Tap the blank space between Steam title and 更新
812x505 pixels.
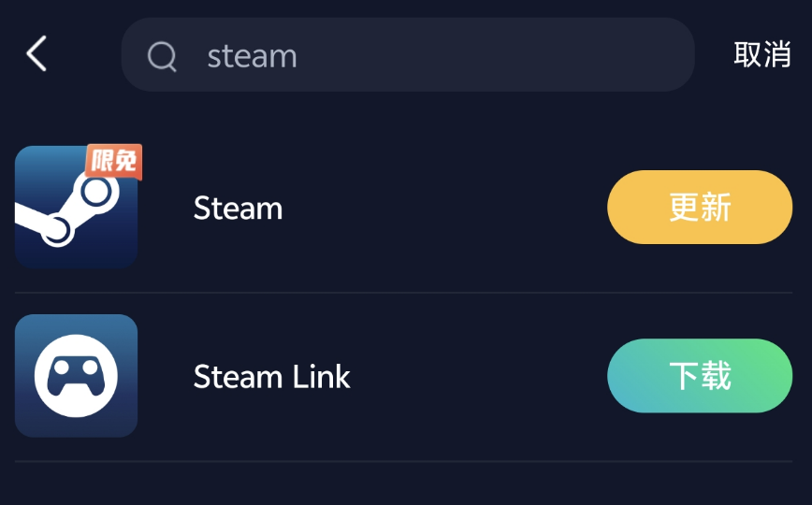(445, 208)
